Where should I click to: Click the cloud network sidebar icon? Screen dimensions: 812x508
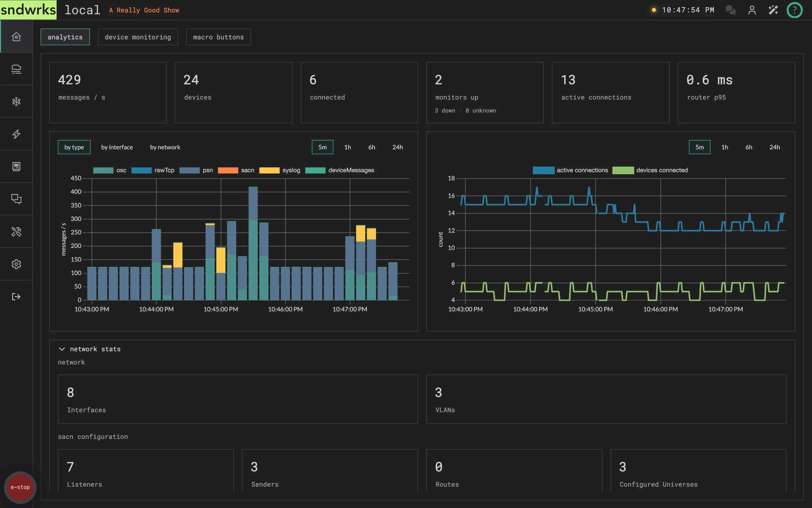point(16,69)
